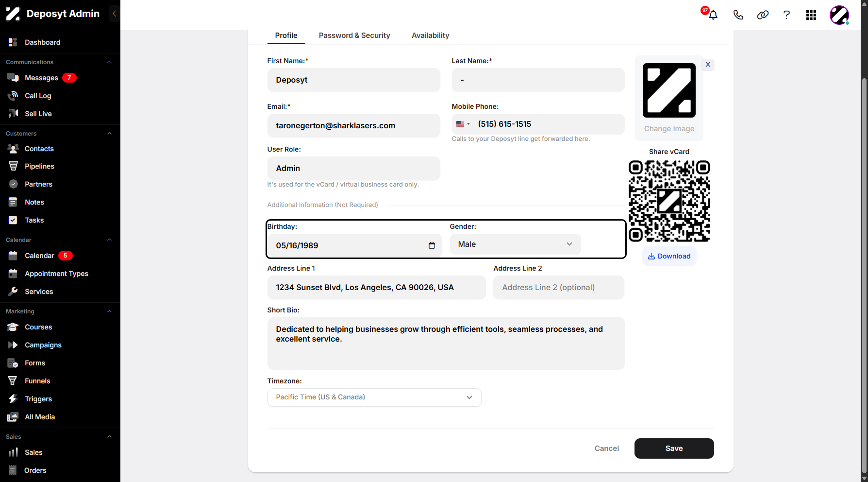The height and width of the screenshot is (482, 868).
Task: Collapse the Customers section
Action: click(x=109, y=134)
